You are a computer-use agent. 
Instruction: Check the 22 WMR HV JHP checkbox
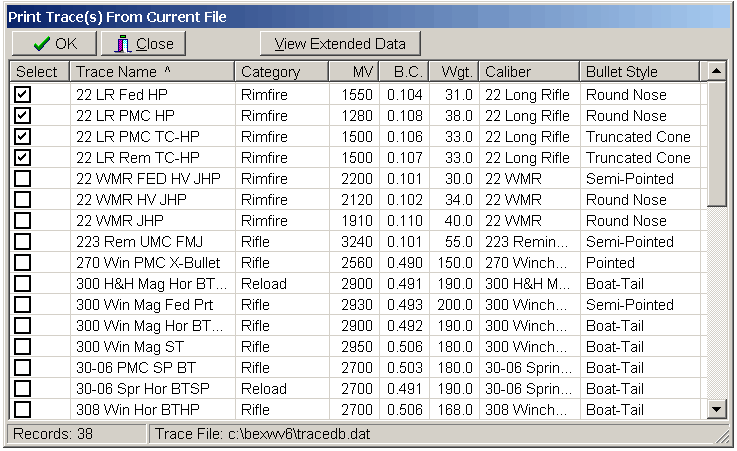[x=22, y=199]
